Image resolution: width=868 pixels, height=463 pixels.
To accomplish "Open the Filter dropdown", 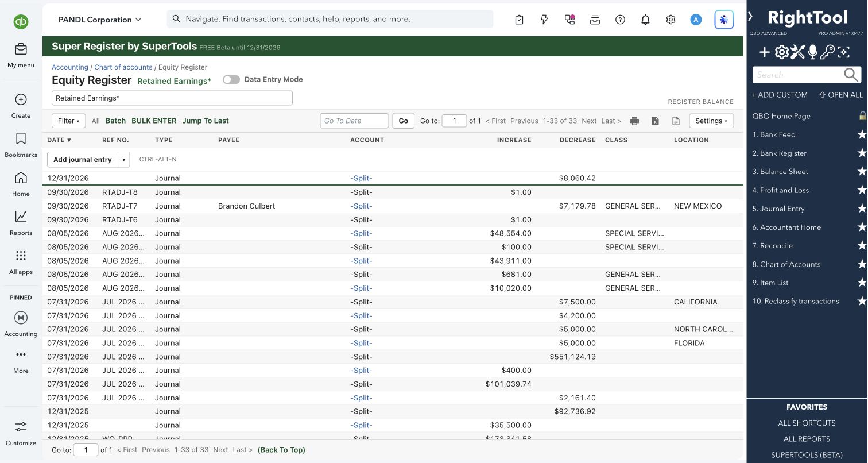I will (69, 121).
